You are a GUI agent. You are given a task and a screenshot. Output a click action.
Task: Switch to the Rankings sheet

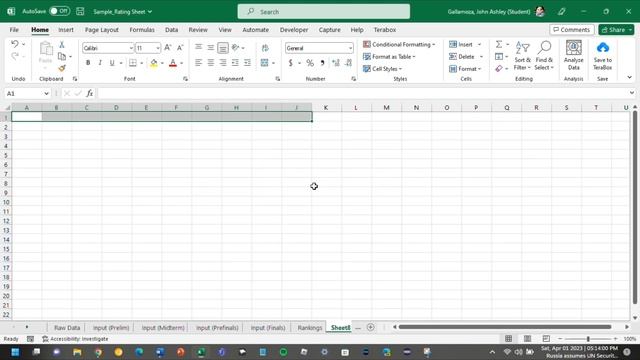click(310, 328)
